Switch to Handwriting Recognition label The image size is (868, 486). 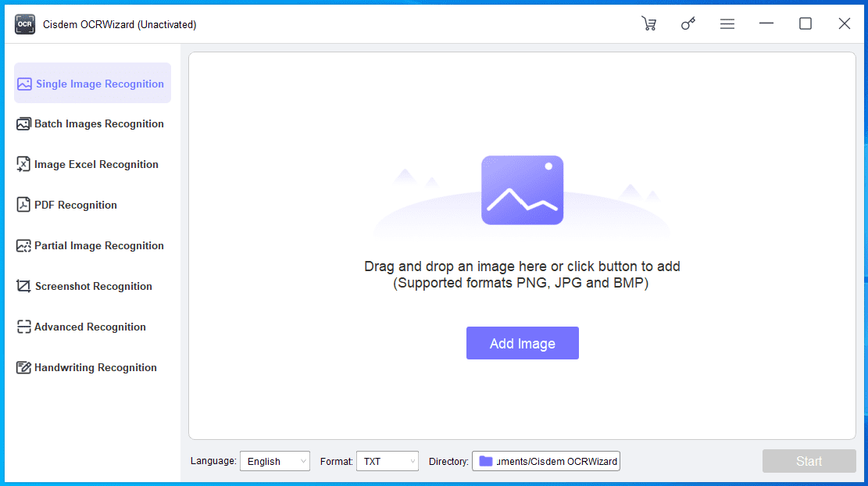click(96, 367)
